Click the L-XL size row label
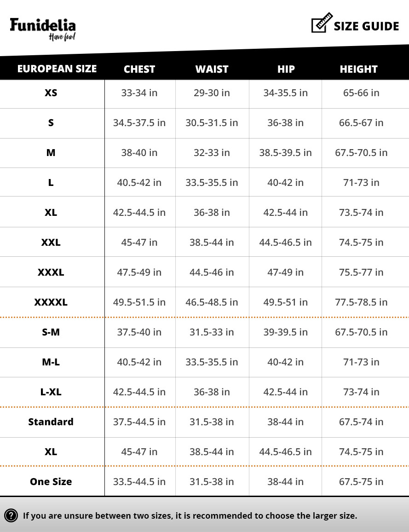Viewport: 409px width, 532px height. coord(51,392)
